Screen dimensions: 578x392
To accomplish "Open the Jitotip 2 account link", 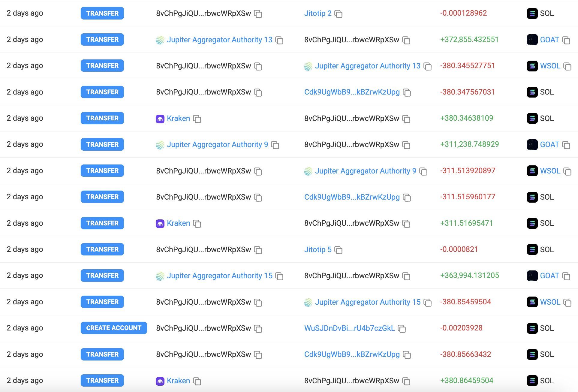I will tap(318, 13).
